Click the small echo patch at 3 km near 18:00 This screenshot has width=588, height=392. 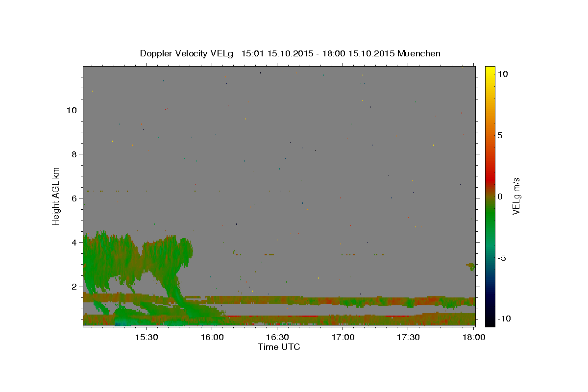coord(471,266)
